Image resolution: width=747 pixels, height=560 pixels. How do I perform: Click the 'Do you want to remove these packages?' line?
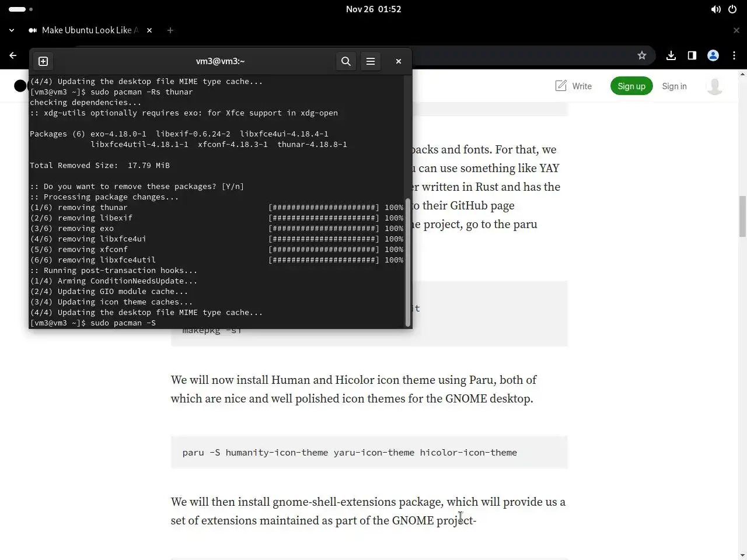(x=137, y=187)
